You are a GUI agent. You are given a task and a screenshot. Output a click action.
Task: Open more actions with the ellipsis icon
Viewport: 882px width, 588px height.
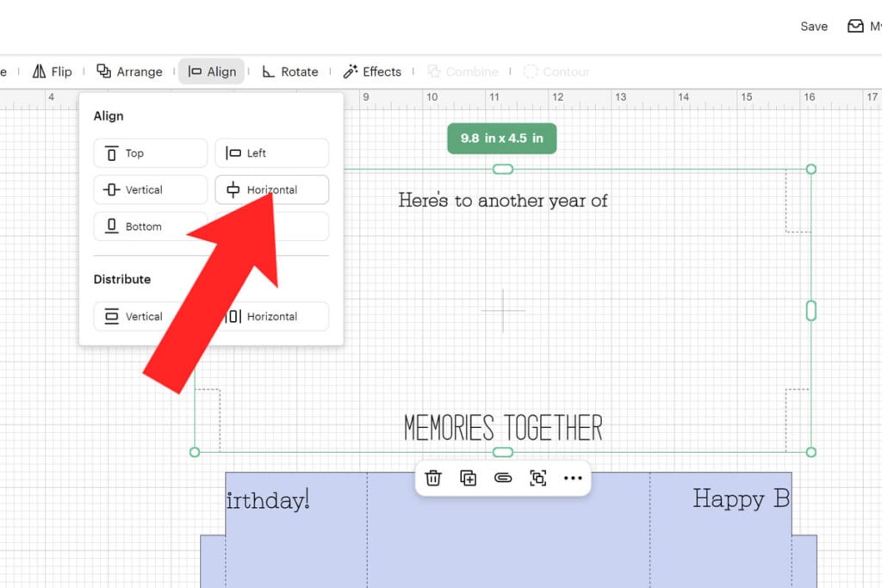click(573, 478)
